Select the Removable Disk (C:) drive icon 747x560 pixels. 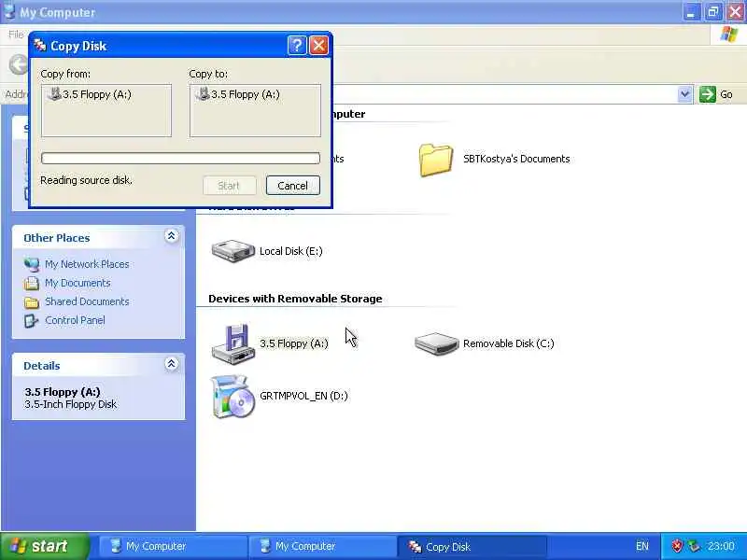pyautogui.click(x=436, y=343)
